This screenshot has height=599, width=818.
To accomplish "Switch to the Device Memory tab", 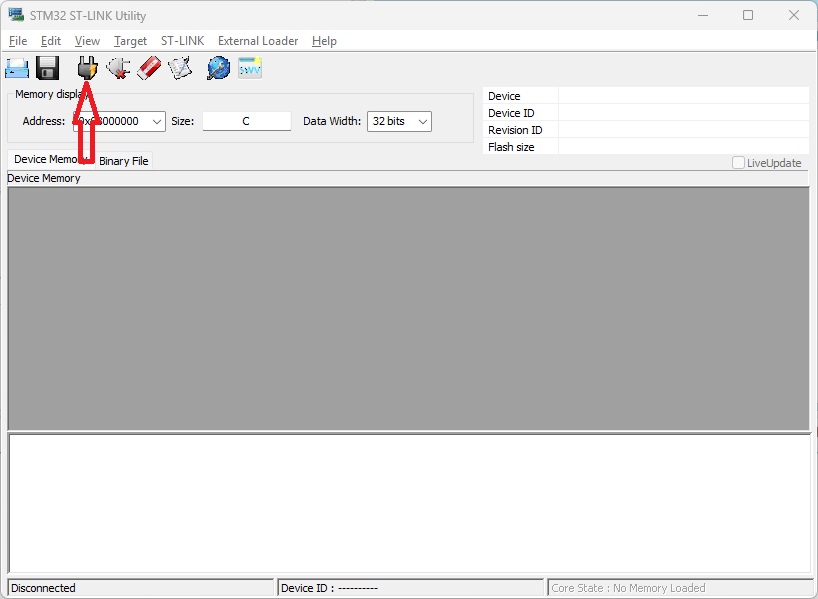I will (x=51, y=159).
